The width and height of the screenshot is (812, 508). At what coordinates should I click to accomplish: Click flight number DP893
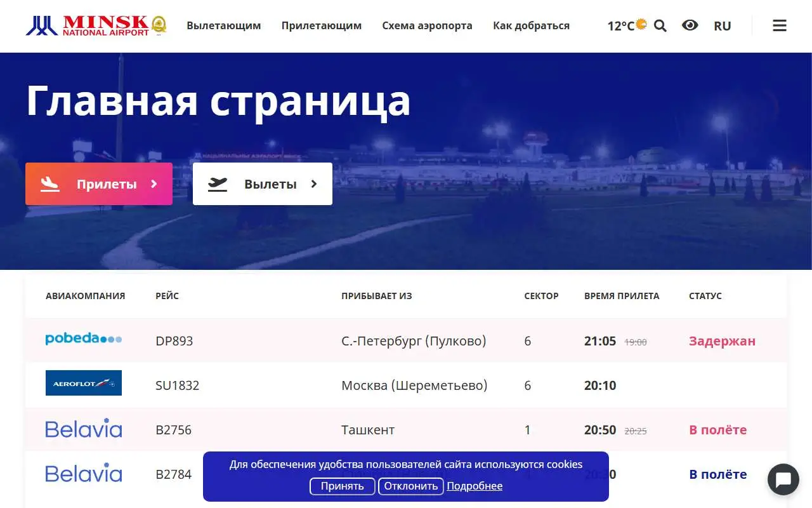click(174, 341)
